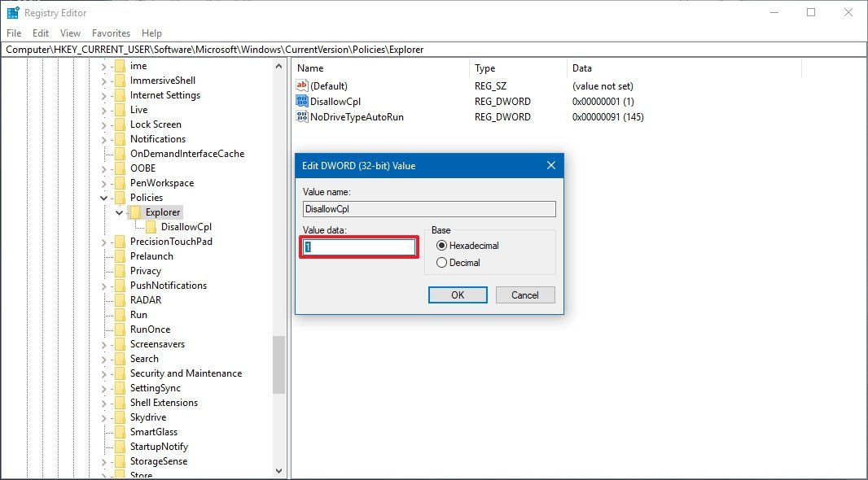Viewport: 868px width, 480px height.
Task: Click inside the Value data field
Action: [358, 247]
